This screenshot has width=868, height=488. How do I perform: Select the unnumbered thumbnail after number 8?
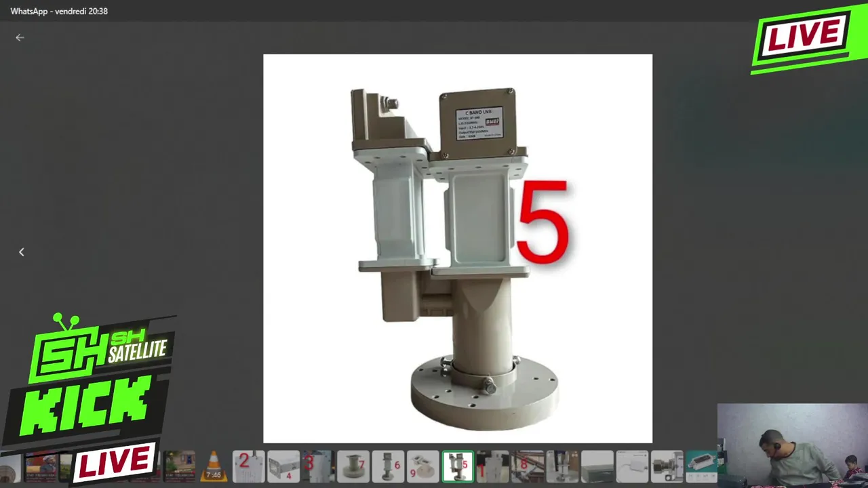tap(562, 466)
